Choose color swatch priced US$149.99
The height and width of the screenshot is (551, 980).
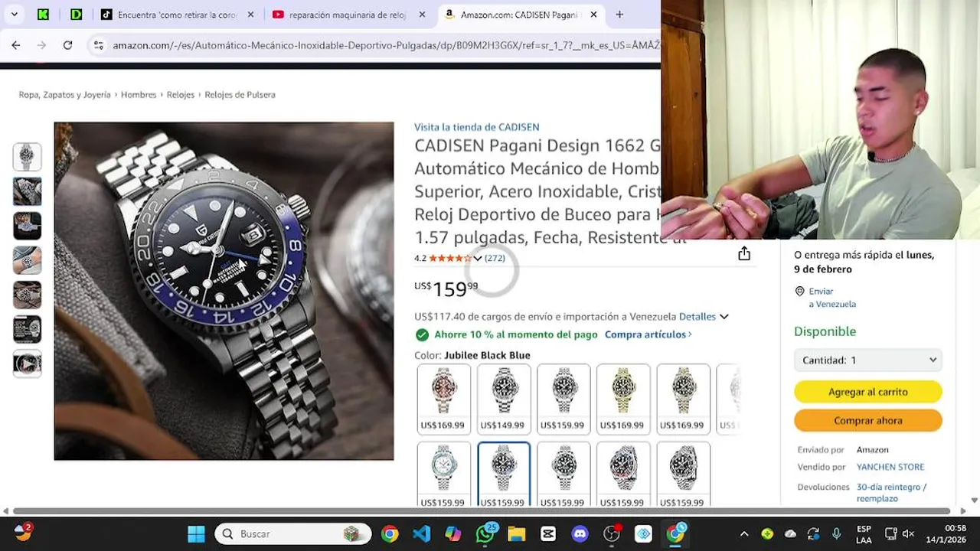[504, 399]
